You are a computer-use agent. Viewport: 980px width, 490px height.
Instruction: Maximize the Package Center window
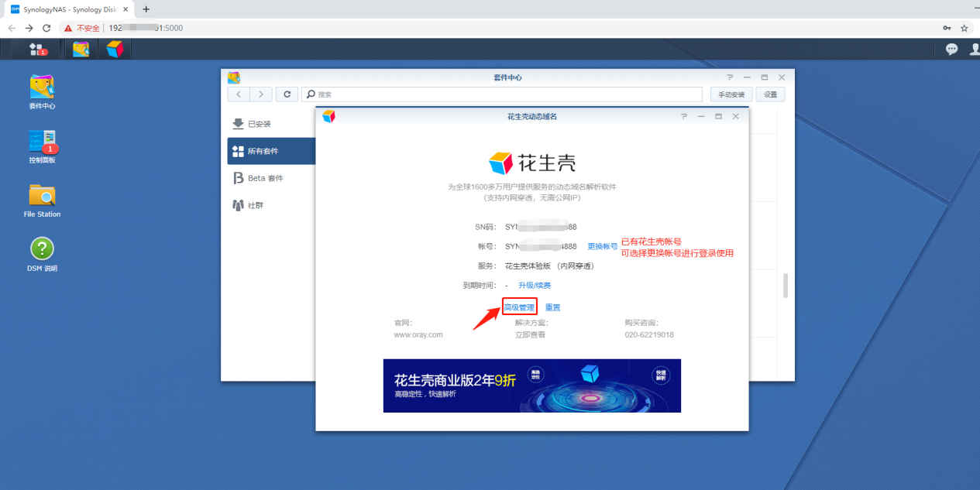click(x=764, y=77)
